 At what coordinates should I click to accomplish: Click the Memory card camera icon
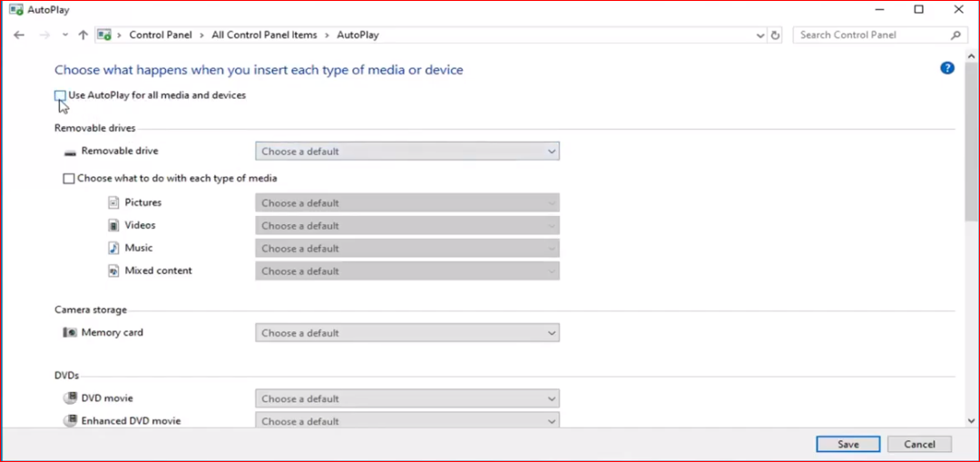tap(70, 333)
